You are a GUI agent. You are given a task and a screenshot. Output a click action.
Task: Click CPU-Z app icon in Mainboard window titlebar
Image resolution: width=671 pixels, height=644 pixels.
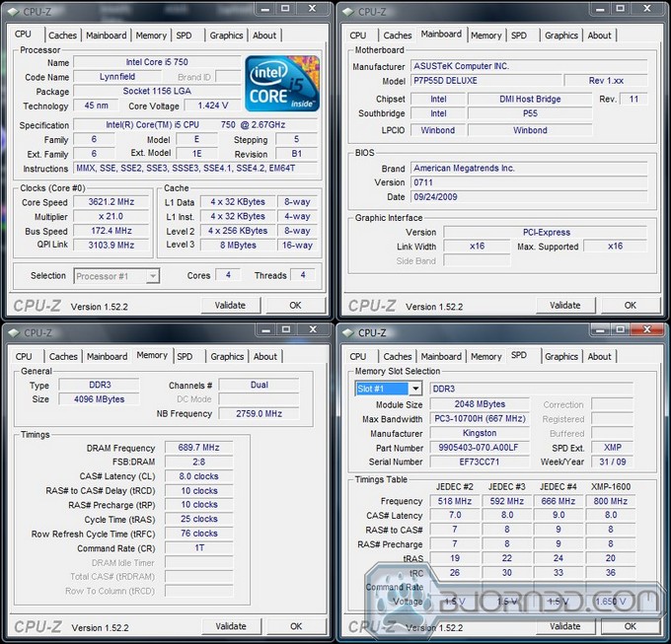(348, 12)
